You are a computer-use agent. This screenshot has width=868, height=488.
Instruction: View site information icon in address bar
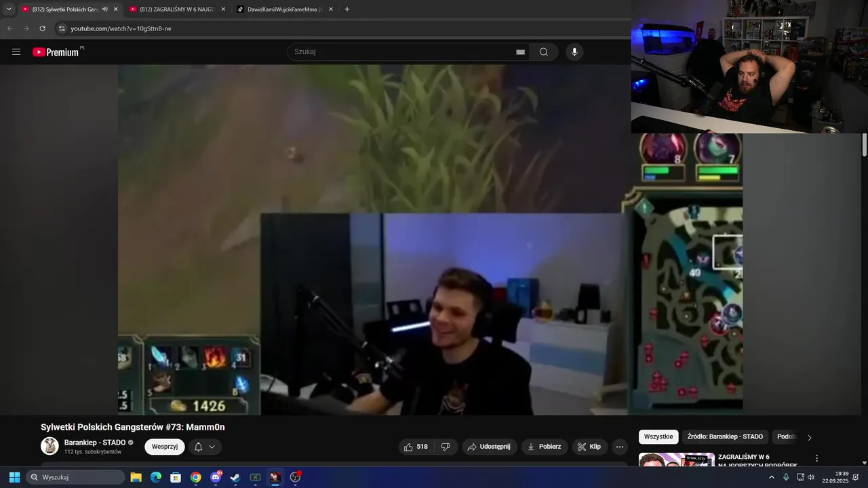pos(61,28)
